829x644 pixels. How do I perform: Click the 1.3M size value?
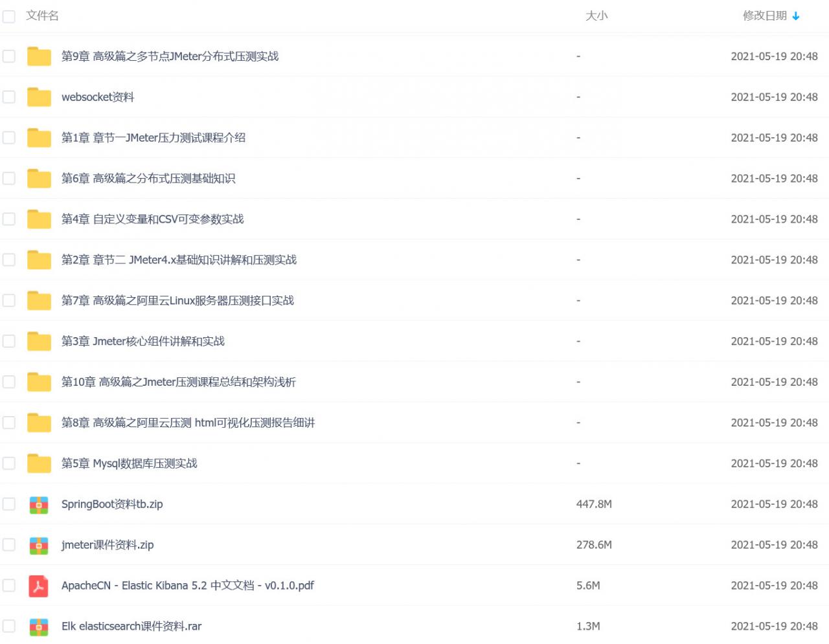[588, 627]
